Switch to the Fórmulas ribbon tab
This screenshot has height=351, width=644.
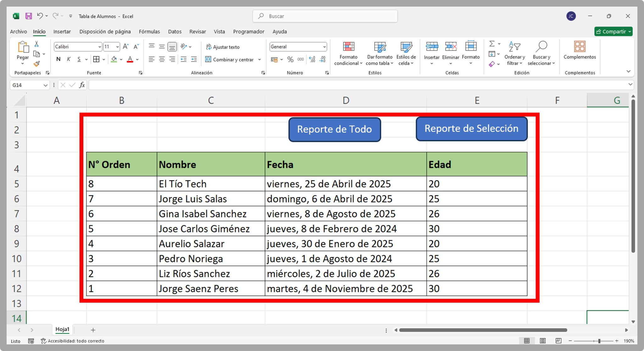(x=149, y=31)
